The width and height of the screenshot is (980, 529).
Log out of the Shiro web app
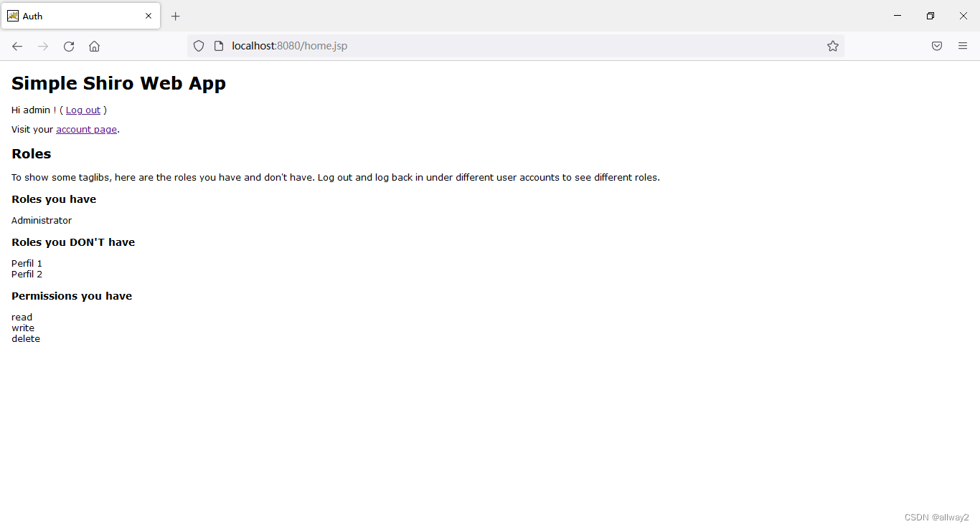83,110
